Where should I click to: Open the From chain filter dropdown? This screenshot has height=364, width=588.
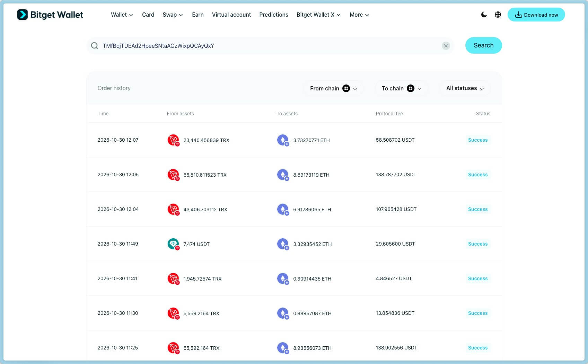tap(333, 88)
